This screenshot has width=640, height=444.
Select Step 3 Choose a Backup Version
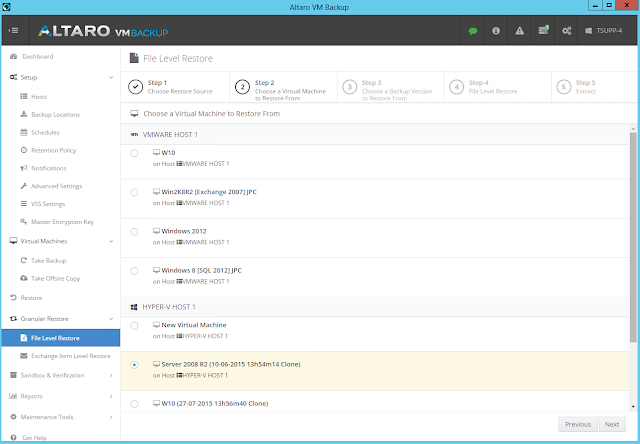(x=391, y=87)
